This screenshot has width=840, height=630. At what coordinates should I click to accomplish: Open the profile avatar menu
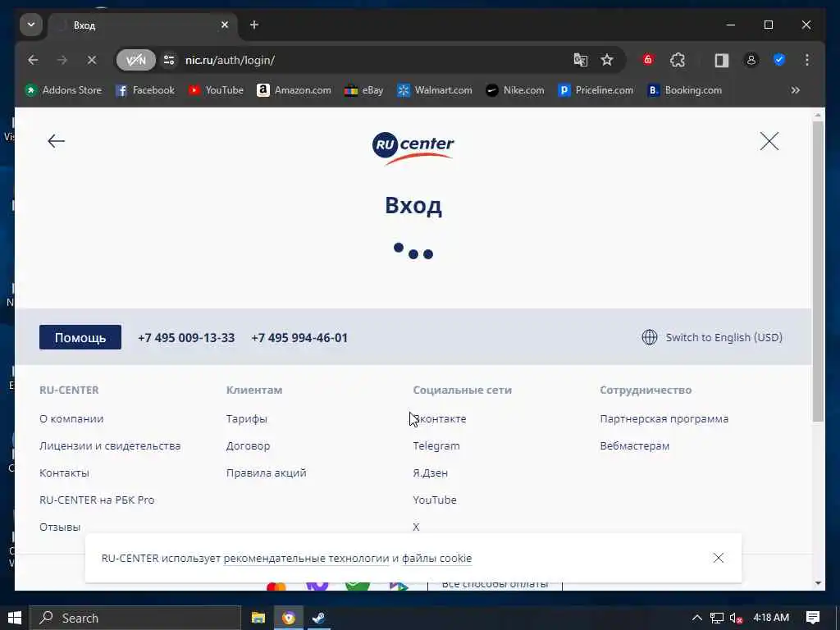click(x=751, y=60)
